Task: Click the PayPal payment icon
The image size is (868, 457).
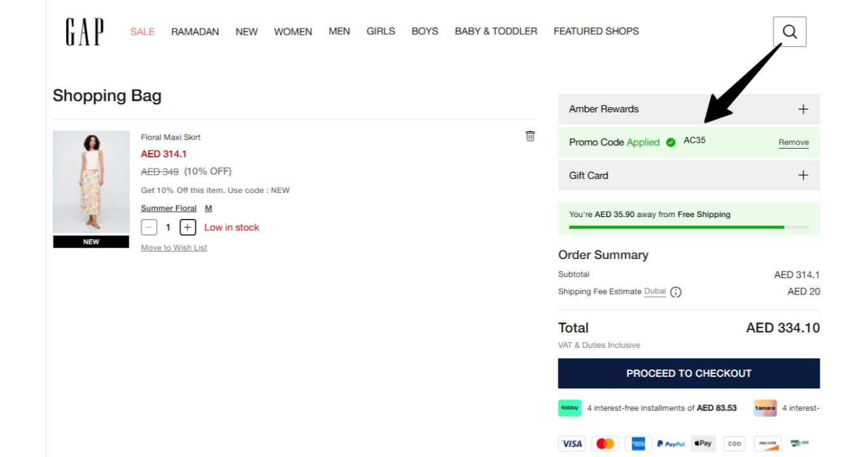Action: [670, 444]
